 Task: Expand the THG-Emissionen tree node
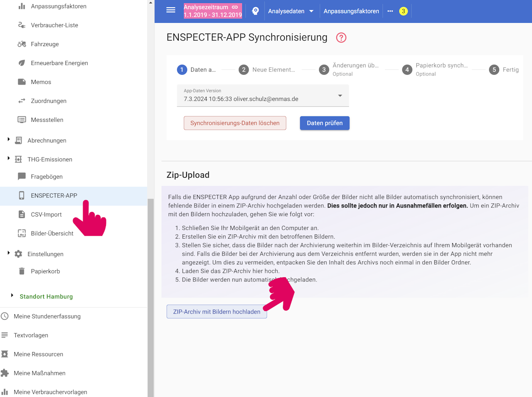8,158
